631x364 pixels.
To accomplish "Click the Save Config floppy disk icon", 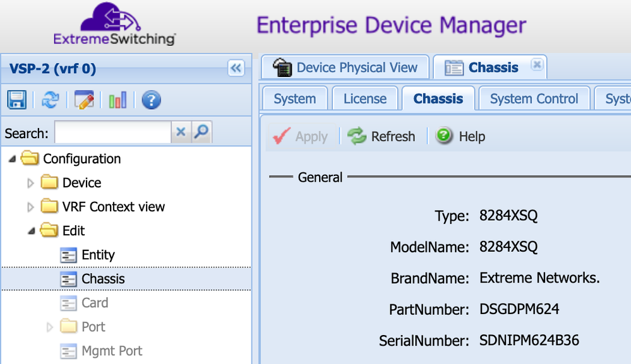I will pyautogui.click(x=16, y=100).
